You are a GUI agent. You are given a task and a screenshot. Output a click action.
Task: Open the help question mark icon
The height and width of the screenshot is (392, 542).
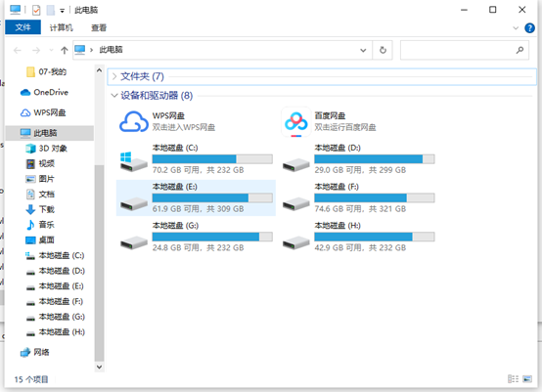coord(529,28)
